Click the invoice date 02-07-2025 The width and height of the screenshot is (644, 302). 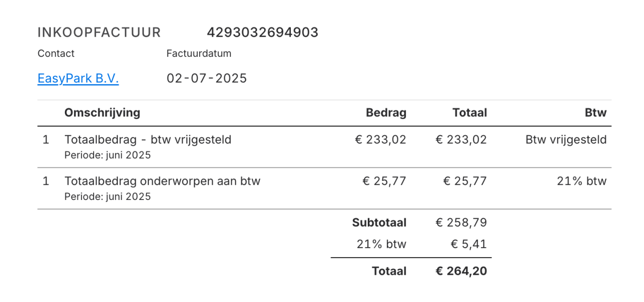coord(207,78)
